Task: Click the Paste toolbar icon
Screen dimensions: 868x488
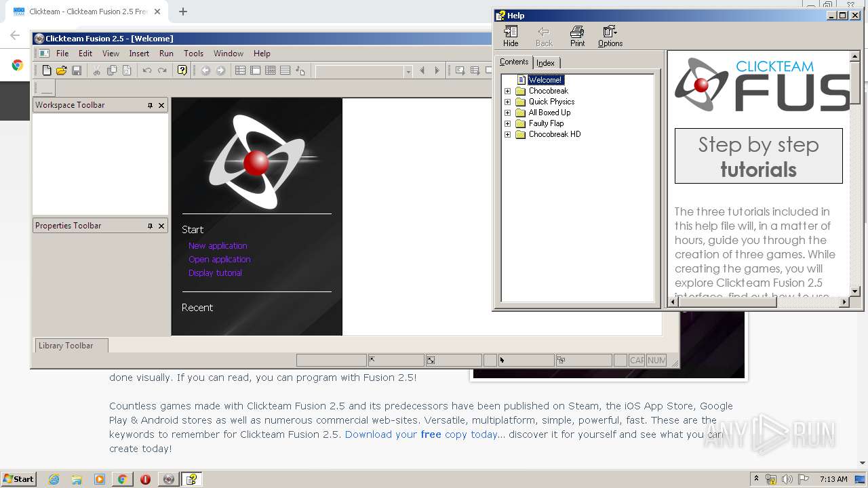Action: point(127,70)
